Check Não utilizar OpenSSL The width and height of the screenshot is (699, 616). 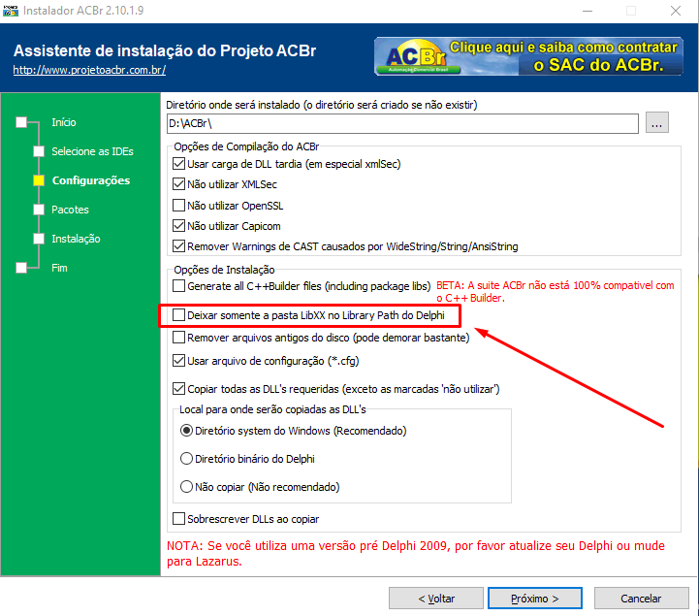pyautogui.click(x=178, y=206)
